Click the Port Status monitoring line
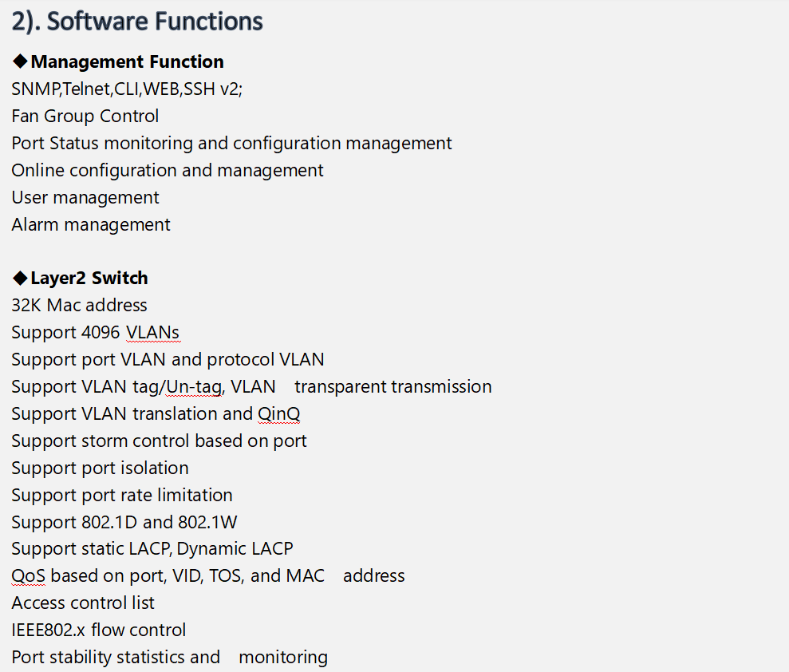 pos(231,144)
